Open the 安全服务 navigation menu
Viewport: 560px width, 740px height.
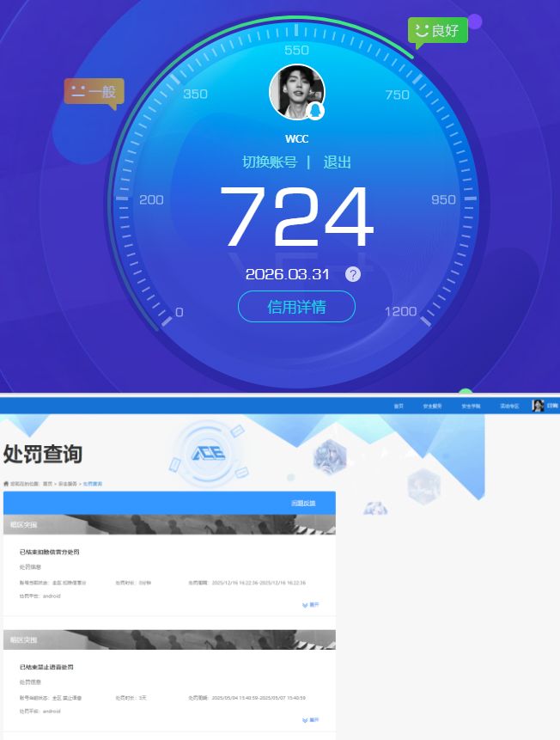pyautogui.click(x=432, y=406)
